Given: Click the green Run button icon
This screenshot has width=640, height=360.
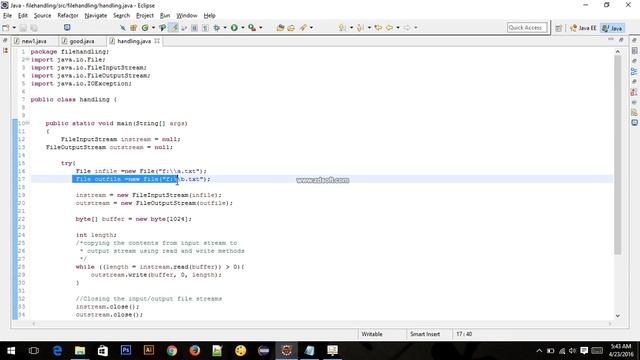Looking at the screenshot, I should click(x=234, y=28).
